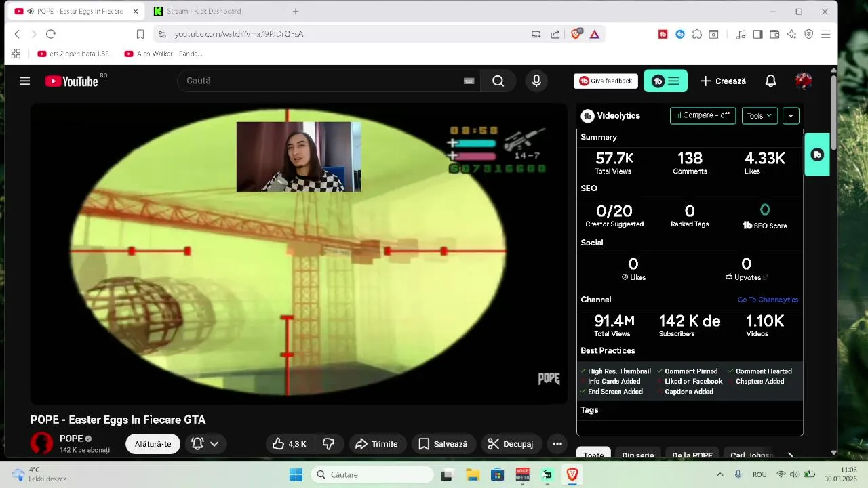This screenshot has height=488, width=868.
Task: Click the share page icon in address bar
Action: coord(555,34)
